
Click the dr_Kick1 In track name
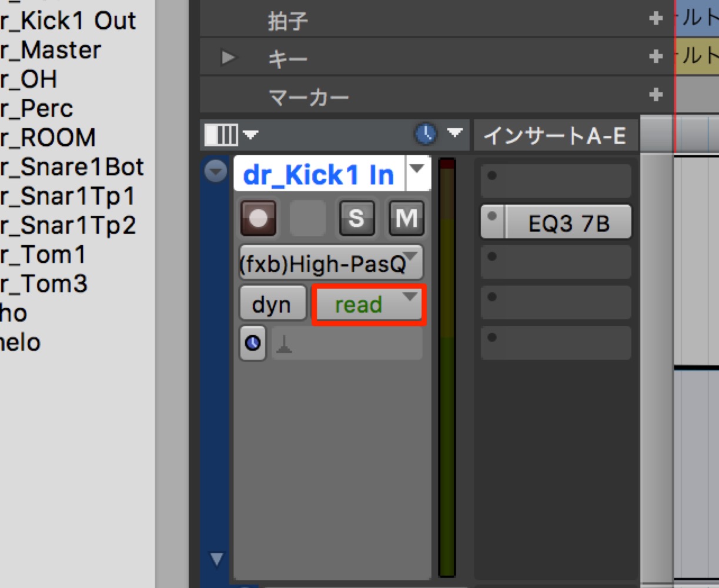pyautogui.click(x=319, y=175)
